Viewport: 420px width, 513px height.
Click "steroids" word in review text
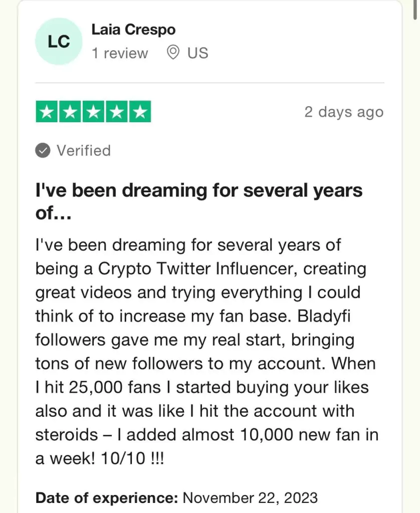click(67, 434)
